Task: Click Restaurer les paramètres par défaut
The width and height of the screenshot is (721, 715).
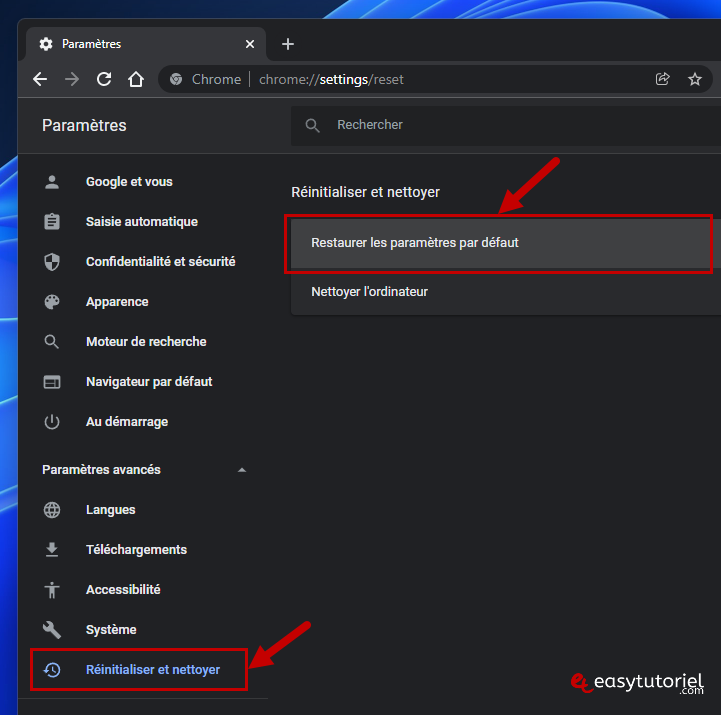Action: point(506,243)
